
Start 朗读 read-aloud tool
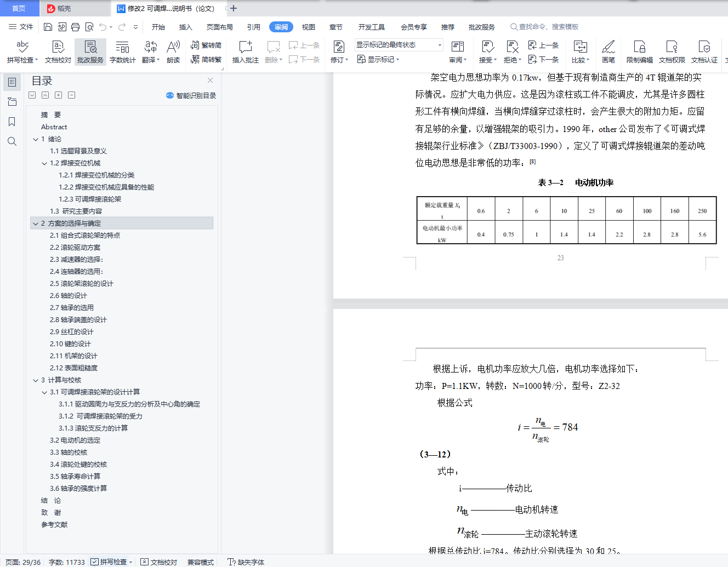[173, 52]
